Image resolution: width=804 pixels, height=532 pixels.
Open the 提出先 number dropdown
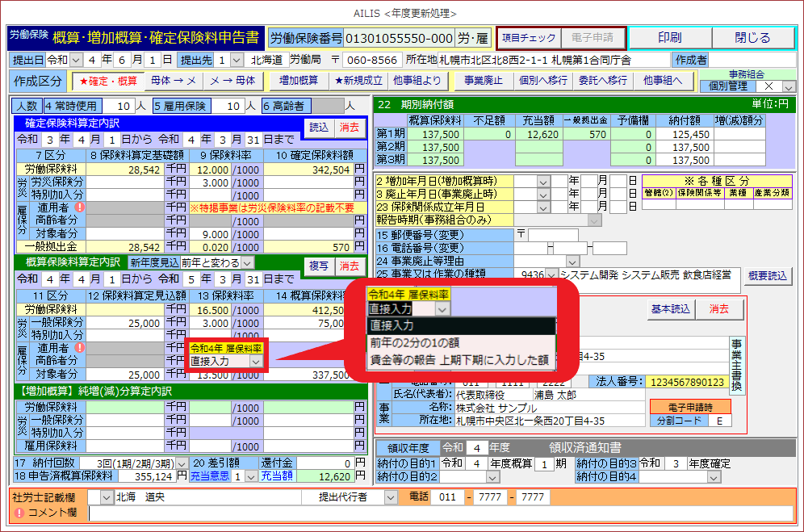pyautogui.click(x=236, y=60)
